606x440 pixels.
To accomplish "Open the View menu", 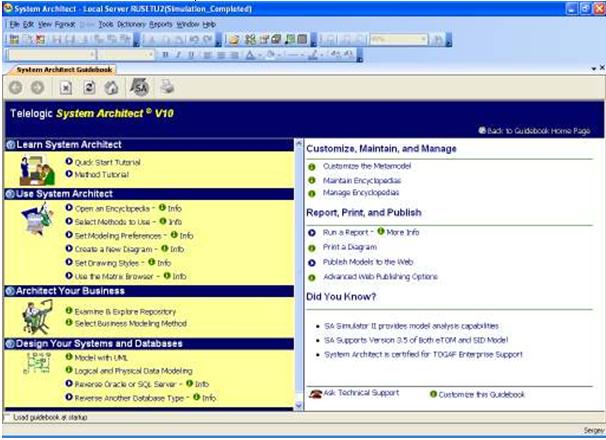I will [45, 24].
